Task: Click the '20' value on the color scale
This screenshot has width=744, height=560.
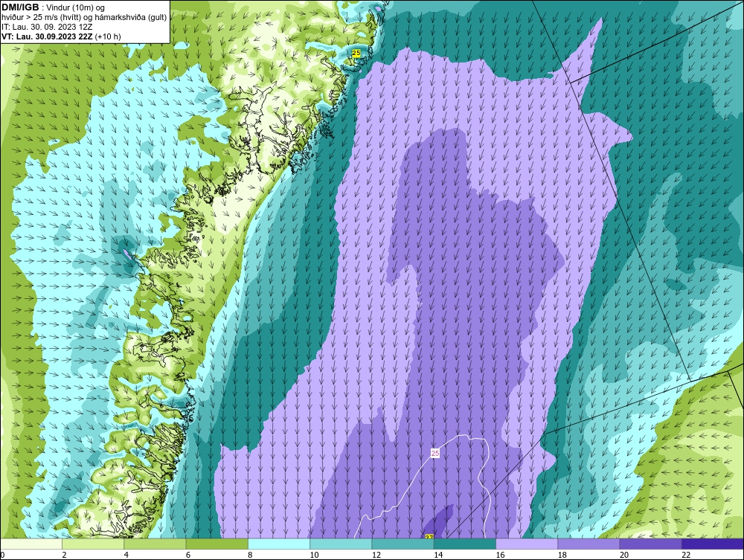Action: point(624,555)
